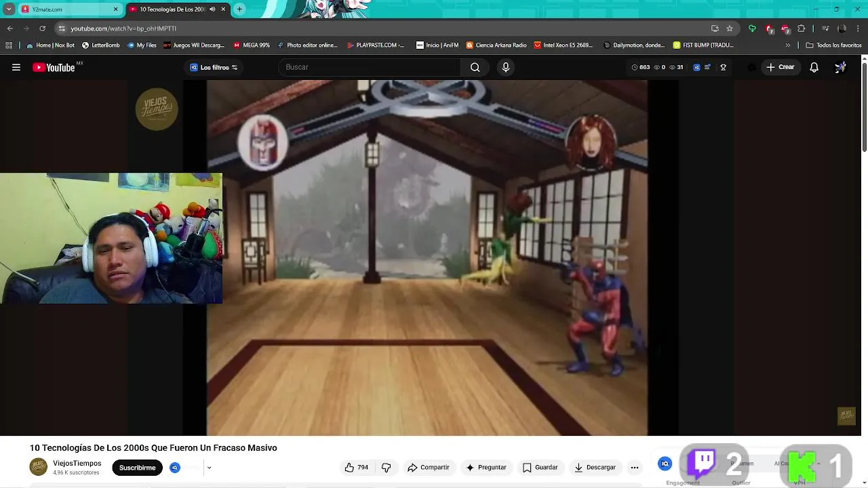Focus the Buscar search field

(370, 67)
